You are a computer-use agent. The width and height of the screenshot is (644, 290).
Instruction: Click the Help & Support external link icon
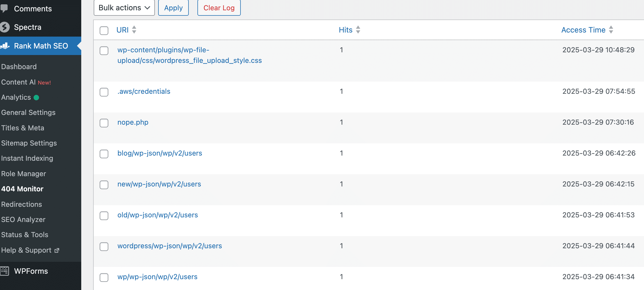click(x=57, y=250)
